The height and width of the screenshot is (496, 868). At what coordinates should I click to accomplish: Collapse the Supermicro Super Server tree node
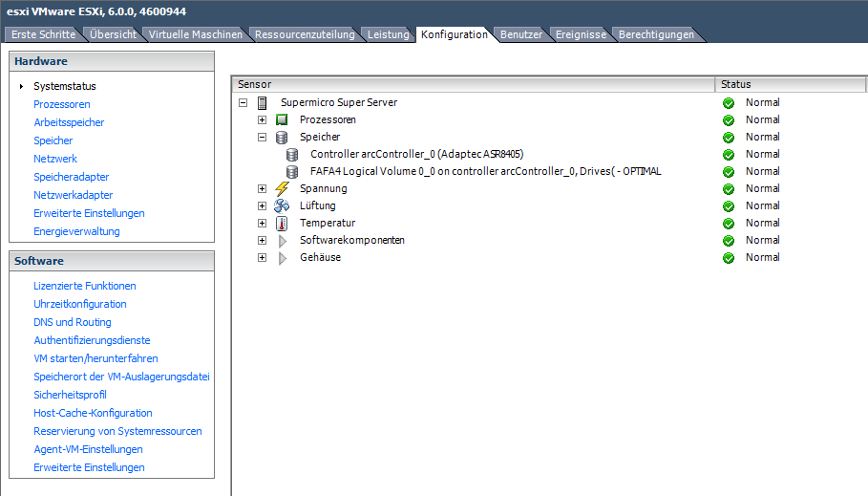(243, 102)
